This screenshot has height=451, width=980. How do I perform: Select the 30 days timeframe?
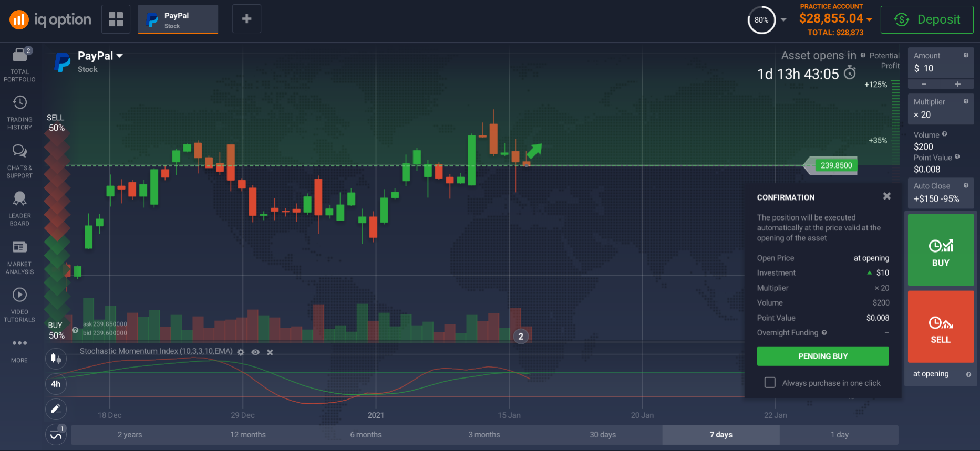coord(603,435)
